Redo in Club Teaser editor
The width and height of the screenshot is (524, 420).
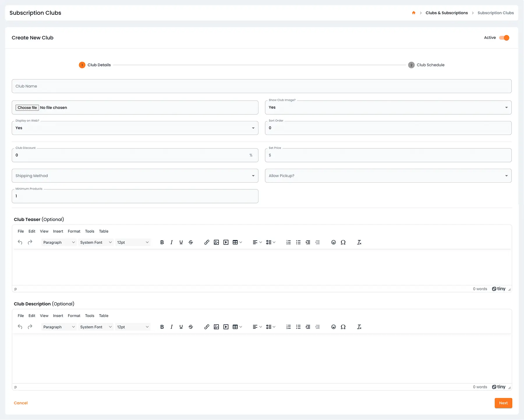coord(30,242)
